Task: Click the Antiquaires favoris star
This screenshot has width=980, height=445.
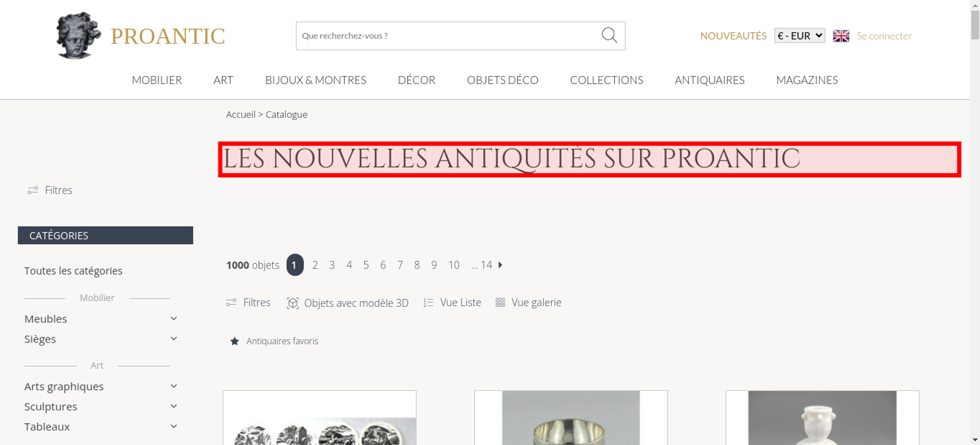Action: click(x=235, y=341)
